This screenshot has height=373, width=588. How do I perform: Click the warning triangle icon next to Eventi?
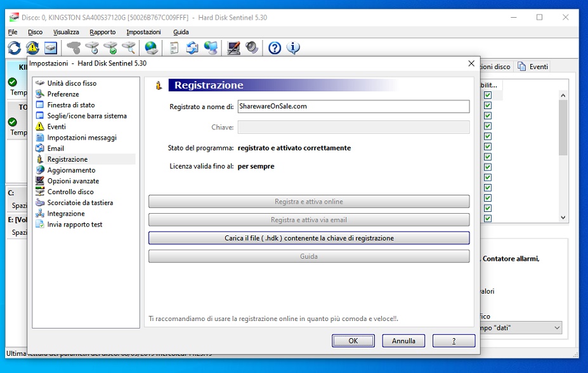(40, 127)
